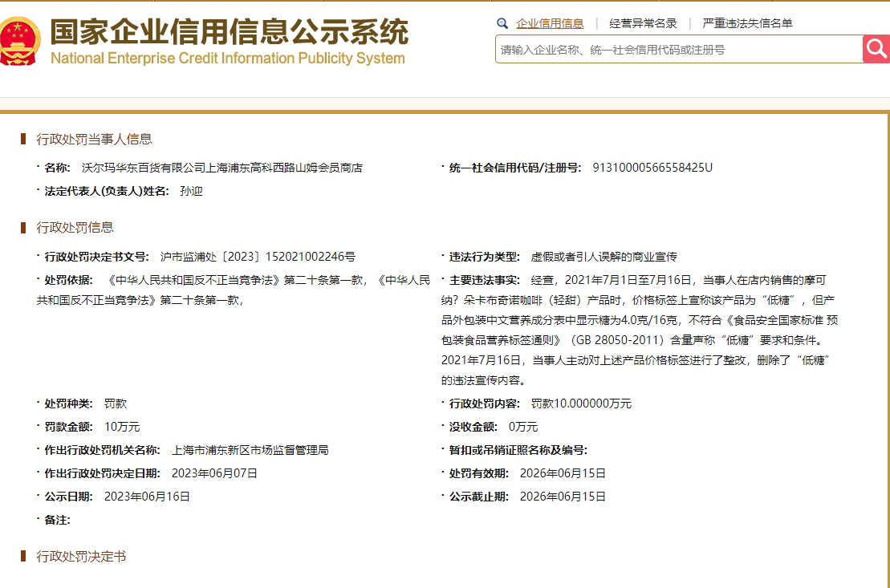Click the authority name 上海市浦东新区市场监督管理局
The height and width of the screenshot is (588, 890).
coord(250,450)
